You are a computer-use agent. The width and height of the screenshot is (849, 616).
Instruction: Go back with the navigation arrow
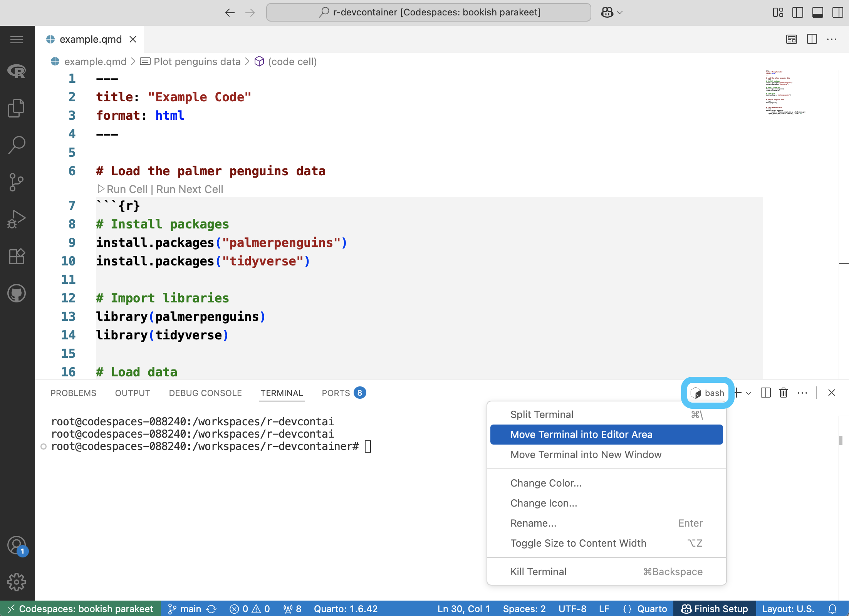click(230, 12)
